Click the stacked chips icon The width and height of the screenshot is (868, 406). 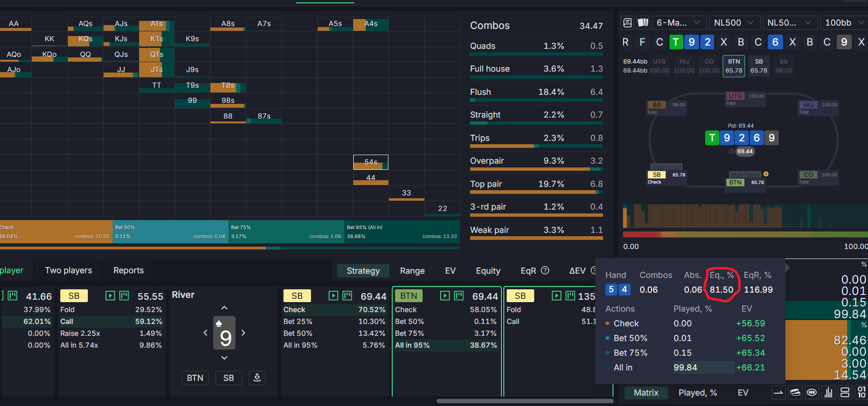(795, 392)
